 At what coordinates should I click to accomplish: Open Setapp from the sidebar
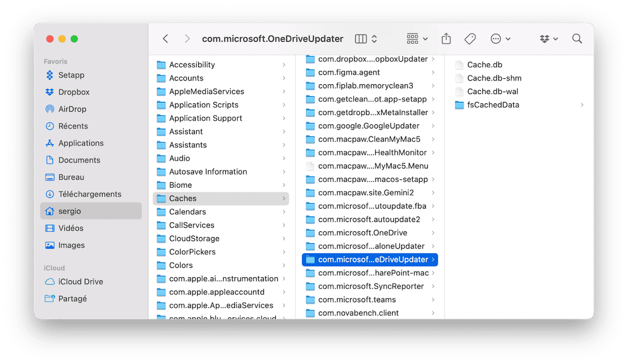click(x=71, y=75)
